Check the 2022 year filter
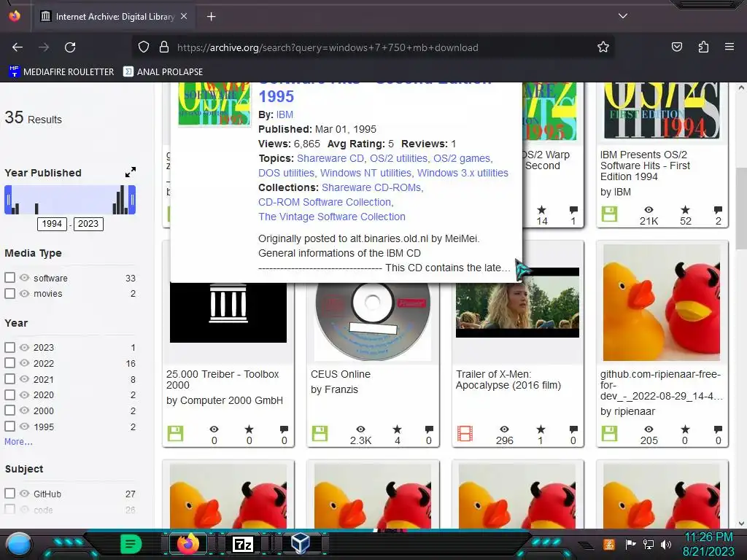Viewport: 747px width, 560px height. tap(9, 363)
